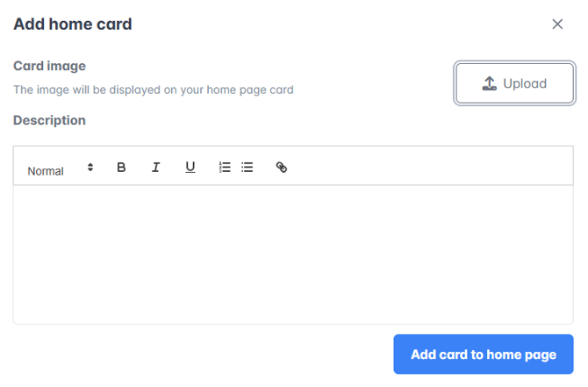Click the bottom of the description editor
Viewport: 588px width, 387px height.
(x=293, y=312)
